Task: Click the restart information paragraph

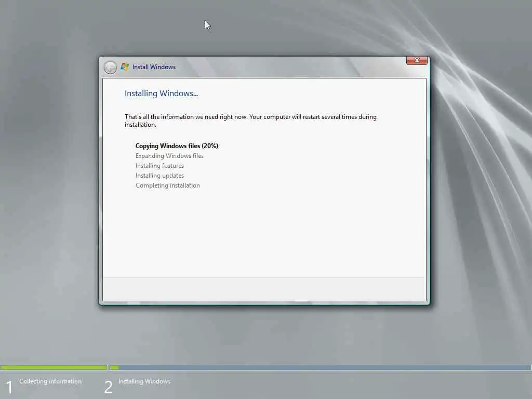Action: (x=250, y=121)
